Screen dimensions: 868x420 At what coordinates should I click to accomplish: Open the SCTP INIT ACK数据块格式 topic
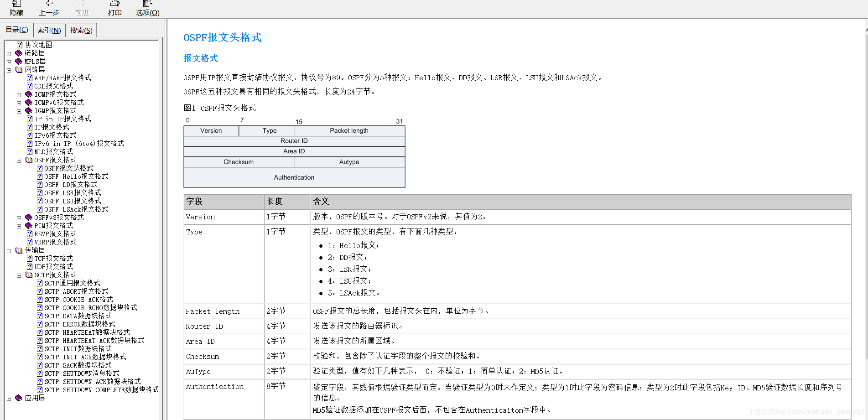[85, 357]
